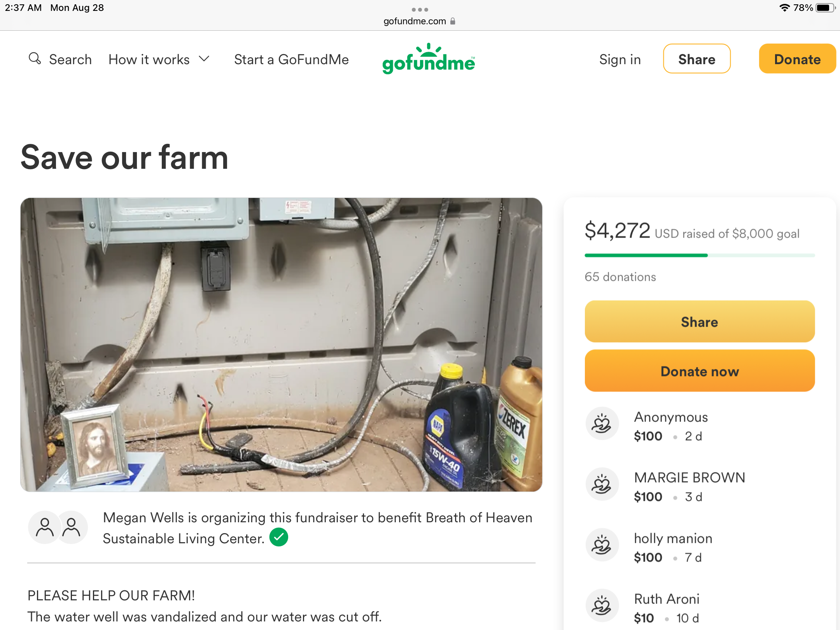Screen dimensions: 840x630
Task: Click the search magnifier icon
Action: pos(35,59)
